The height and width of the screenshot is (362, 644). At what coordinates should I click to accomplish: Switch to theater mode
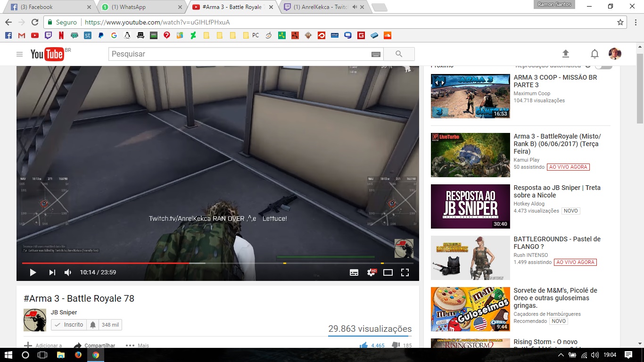click(388, 272)
